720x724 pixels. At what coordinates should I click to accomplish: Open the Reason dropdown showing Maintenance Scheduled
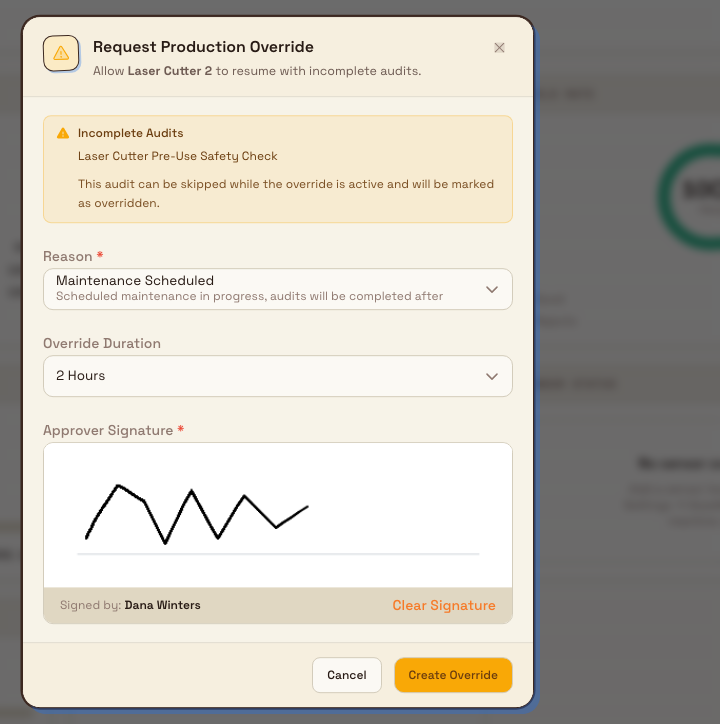(x=278, y=289)
